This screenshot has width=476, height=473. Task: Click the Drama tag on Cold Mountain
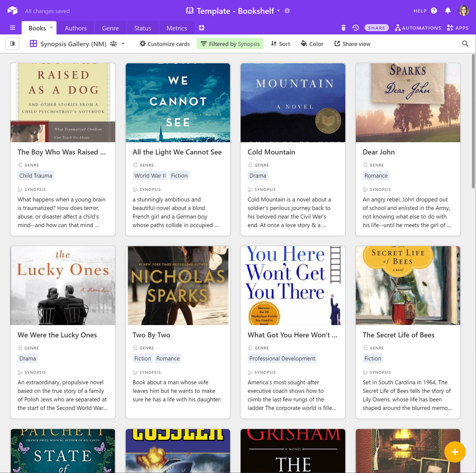coord(258,175)
